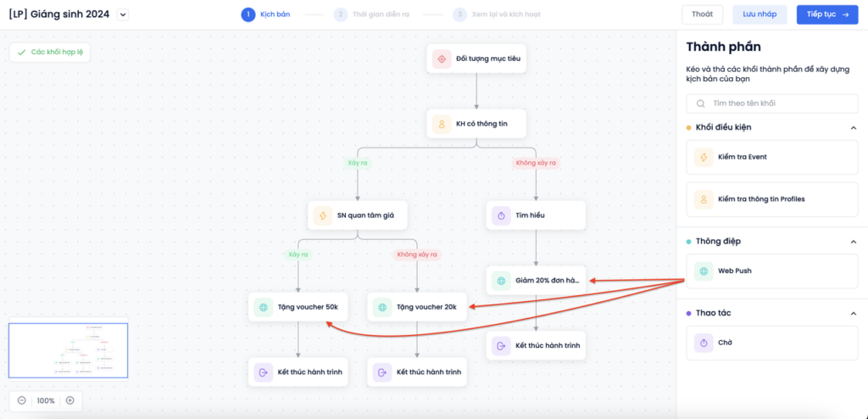
Task: Click the globe icon on Tặng voucher 50k node
Action: click(264, 306)
